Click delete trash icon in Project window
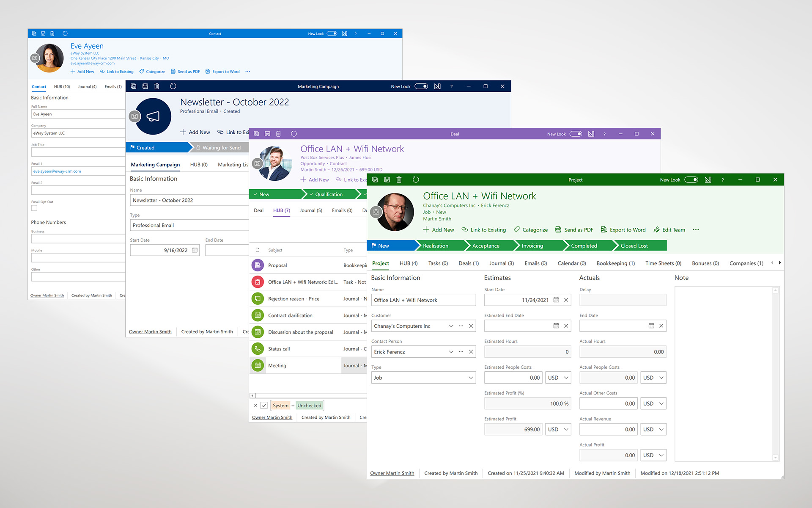812x508 pixels. click(399, 179)
